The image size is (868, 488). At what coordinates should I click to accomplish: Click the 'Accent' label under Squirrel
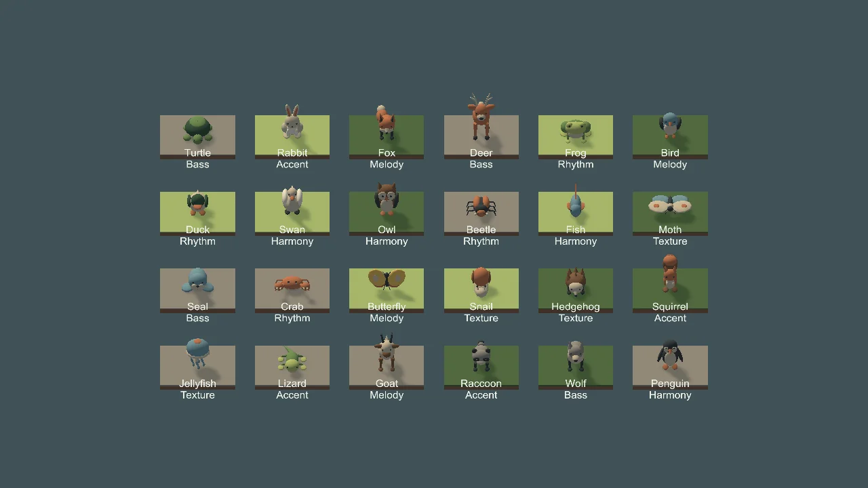point(670,318)
